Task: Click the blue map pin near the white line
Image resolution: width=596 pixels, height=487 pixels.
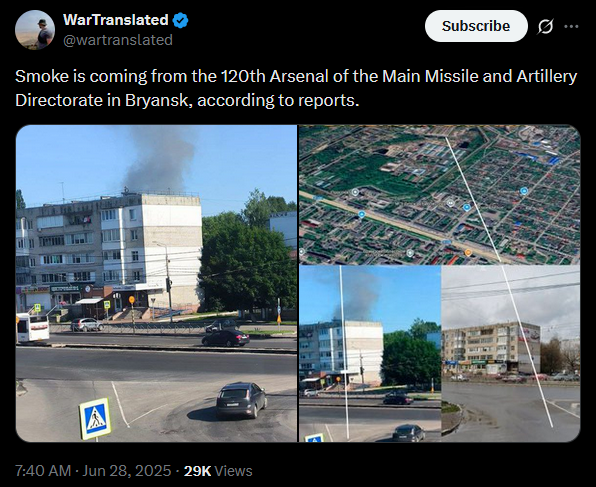Action: 467,207
